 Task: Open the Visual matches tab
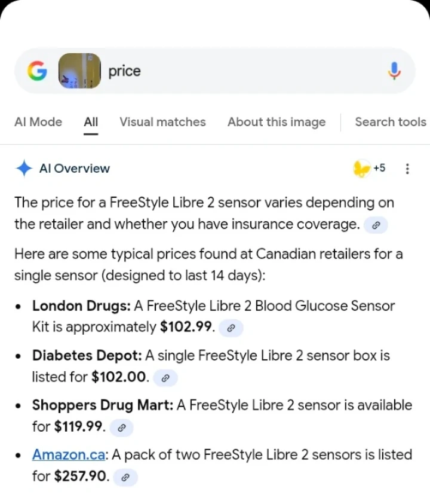point(162,122)
